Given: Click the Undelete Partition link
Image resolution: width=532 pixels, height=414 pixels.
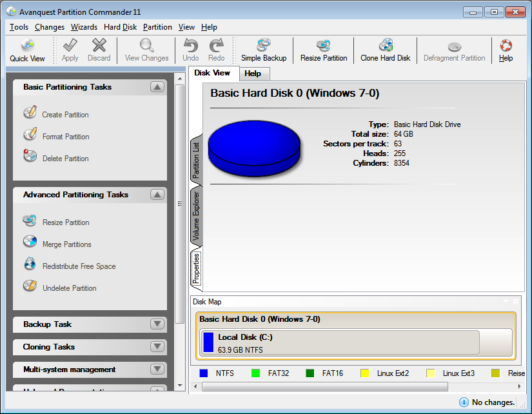Looking at the screenshot, I should [x=70, y=288].
